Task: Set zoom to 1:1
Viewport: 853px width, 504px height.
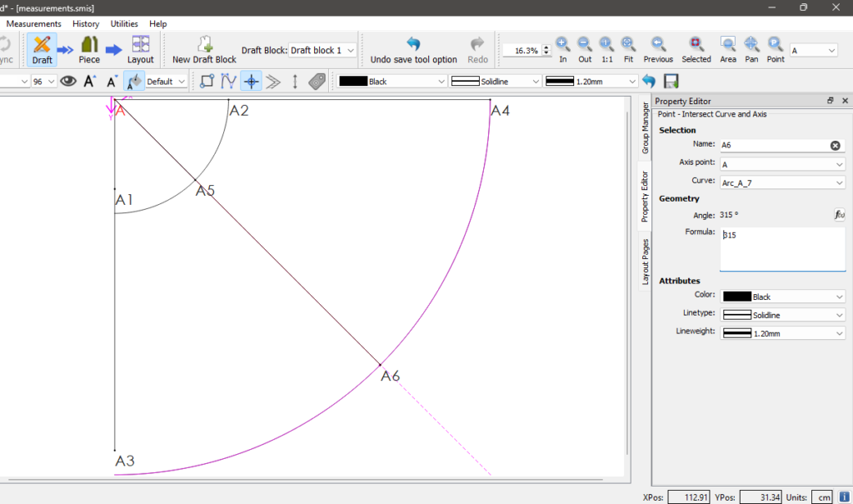Action: click(x=606, y=49)
